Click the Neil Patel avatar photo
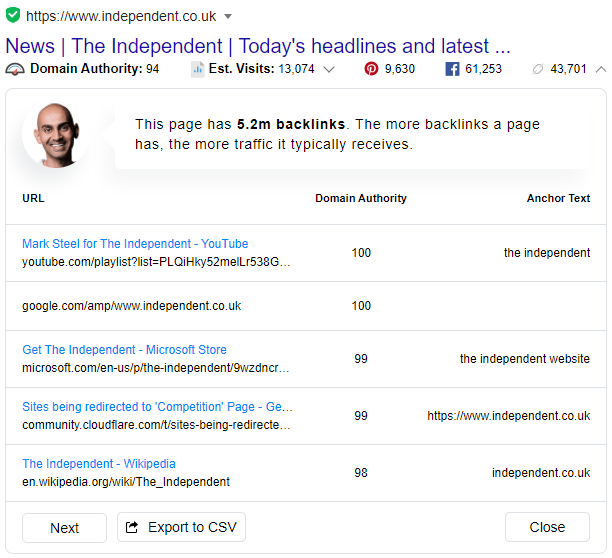 pos(57,135)
